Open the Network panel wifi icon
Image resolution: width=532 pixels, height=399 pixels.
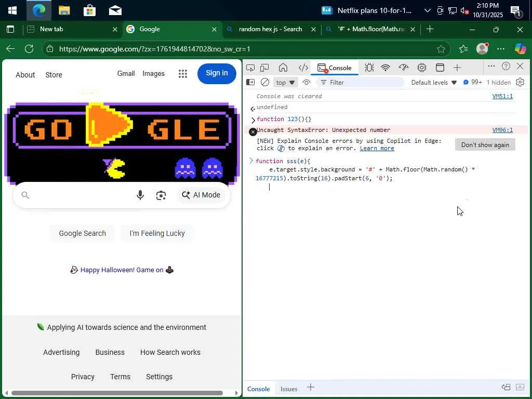coord(385,68)
